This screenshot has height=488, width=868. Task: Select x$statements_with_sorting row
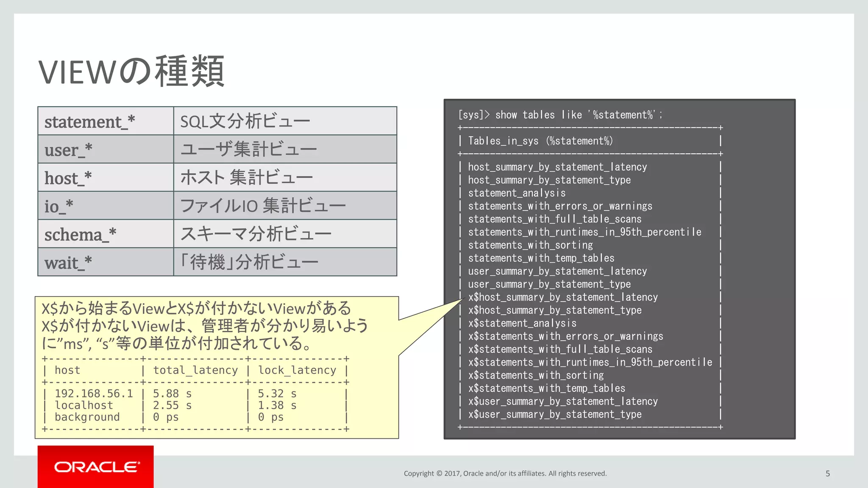tap(536, 375)
